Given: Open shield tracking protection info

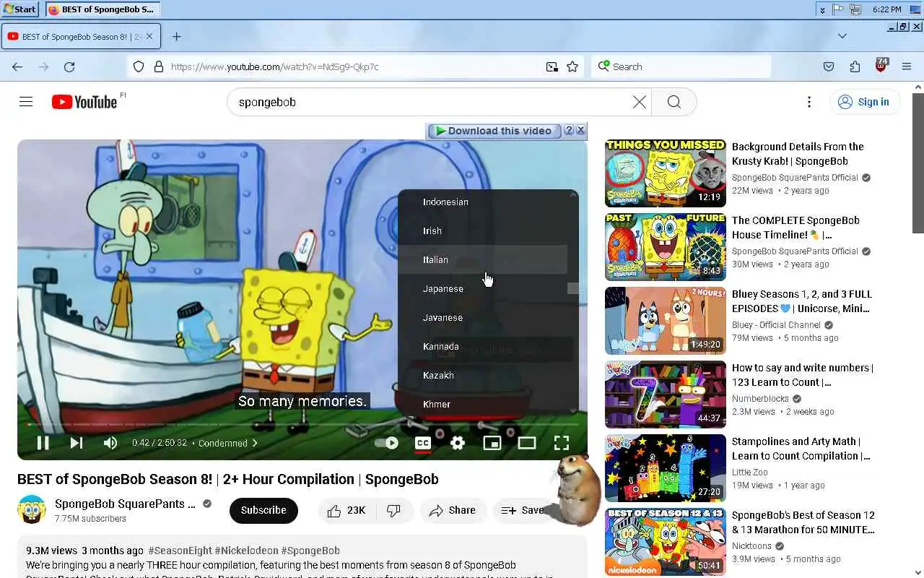Looking at the screenshot, I should click(139, 66).
